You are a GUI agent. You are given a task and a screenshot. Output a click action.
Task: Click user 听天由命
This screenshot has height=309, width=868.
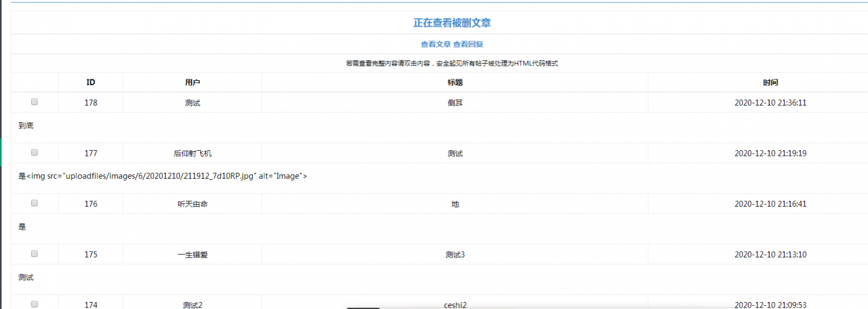193,204
